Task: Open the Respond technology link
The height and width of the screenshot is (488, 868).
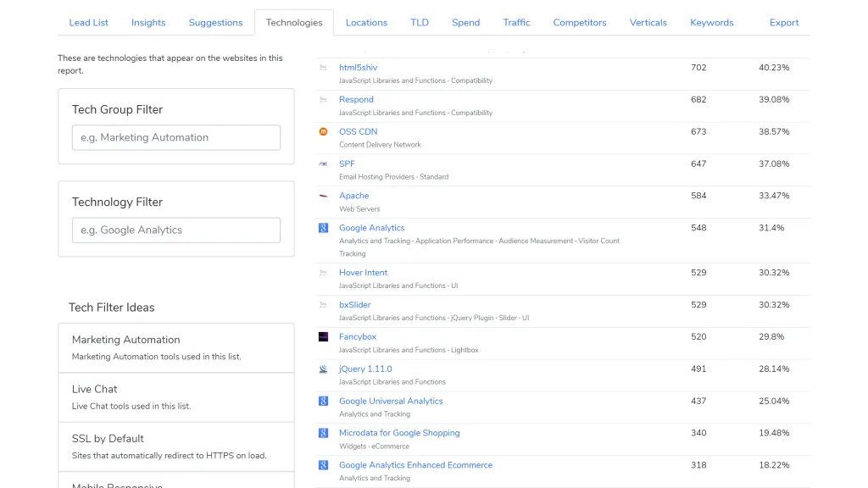Action: 356,100
